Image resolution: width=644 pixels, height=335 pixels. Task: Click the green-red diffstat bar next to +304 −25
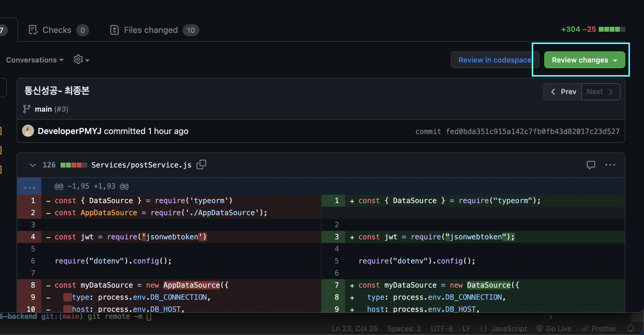(x=612, y=29)
